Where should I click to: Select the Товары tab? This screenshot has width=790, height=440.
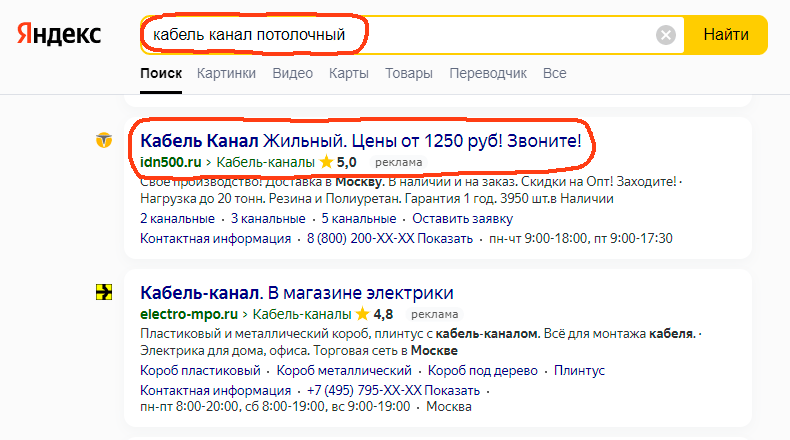409,73
